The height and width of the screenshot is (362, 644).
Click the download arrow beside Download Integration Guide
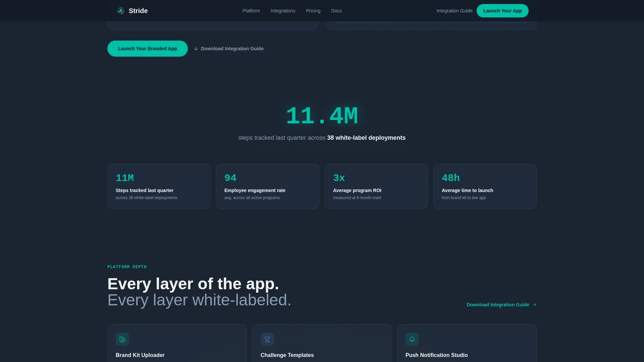(x=196, y=49)
